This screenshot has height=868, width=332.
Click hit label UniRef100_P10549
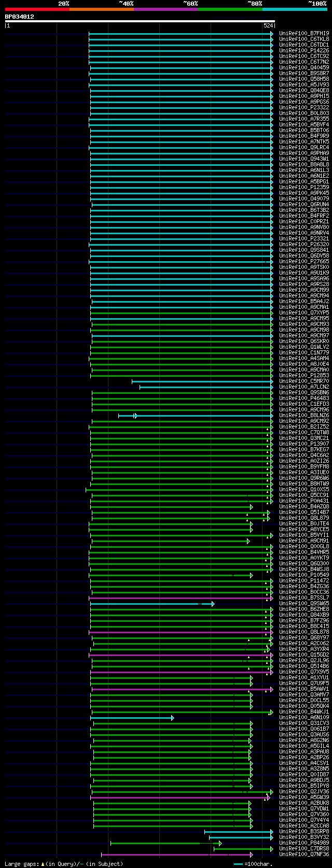pyautogui.click(x=304, y=575)
